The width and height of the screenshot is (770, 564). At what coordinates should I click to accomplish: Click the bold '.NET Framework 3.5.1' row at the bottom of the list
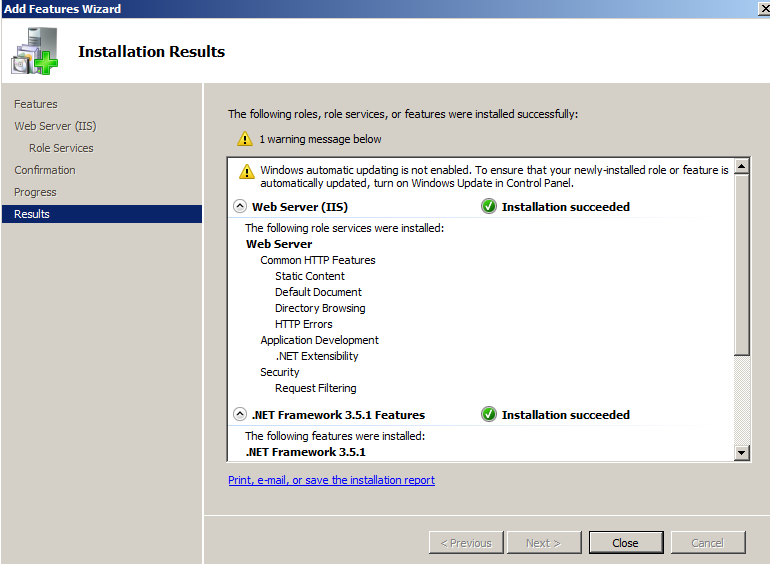(305, 452)
